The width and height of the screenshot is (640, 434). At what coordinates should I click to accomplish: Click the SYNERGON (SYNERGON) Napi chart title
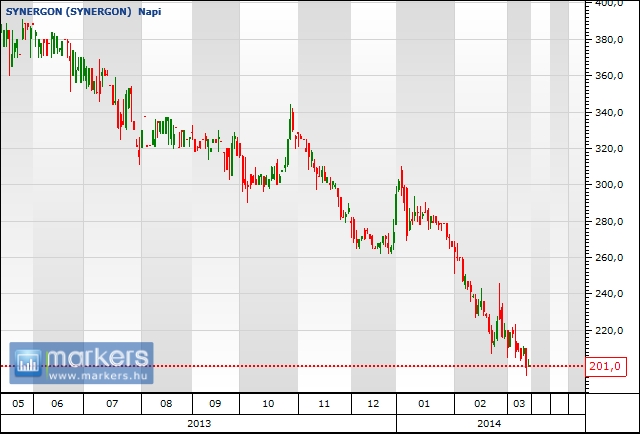(x=84, y=11)
